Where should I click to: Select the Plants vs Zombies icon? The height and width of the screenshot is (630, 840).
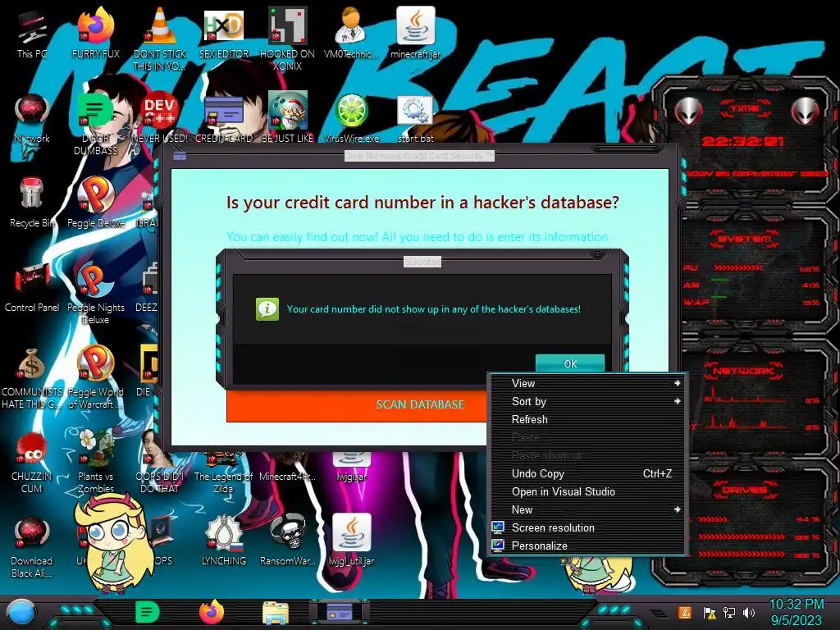96,448
